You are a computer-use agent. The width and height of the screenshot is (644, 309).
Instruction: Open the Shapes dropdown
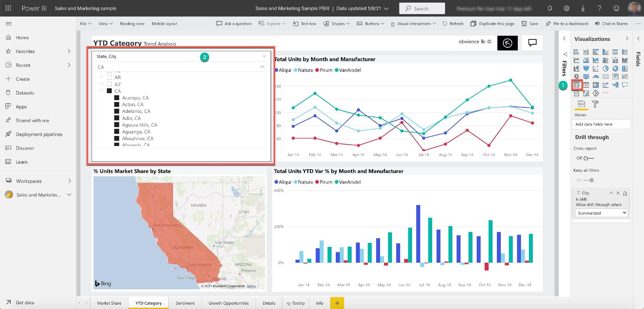tap(336, 24)
